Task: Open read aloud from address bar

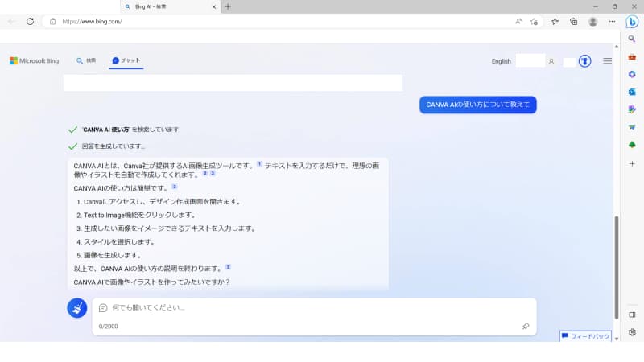Action: tap(518, 22)
